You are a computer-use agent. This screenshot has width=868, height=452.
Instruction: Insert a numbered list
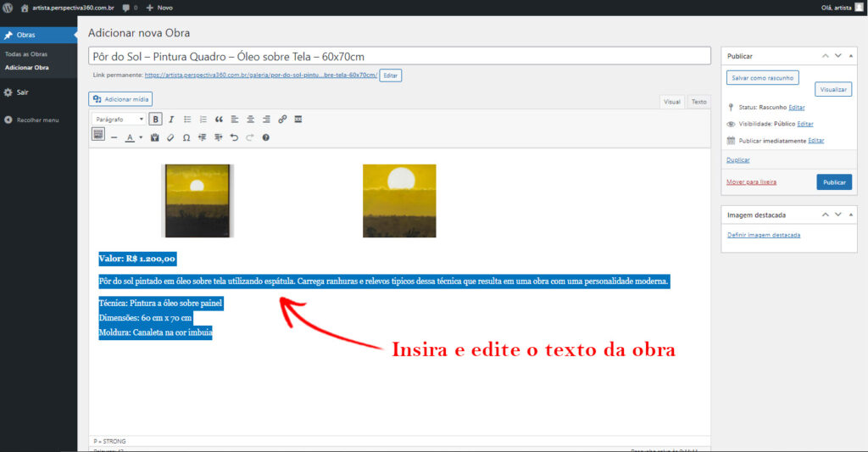coord(203,119)
